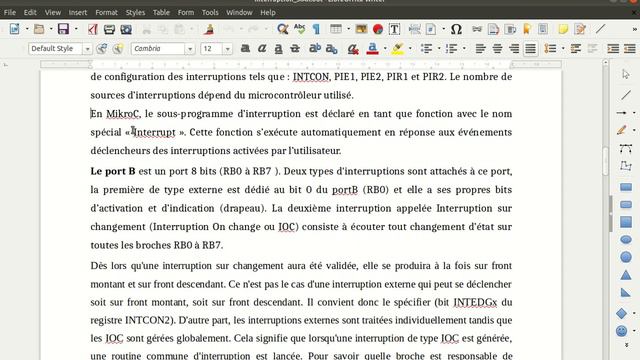Apply the red font color swatch
This screenshot has height=360, width=640.
pyautogui.click(x=372, y=49)
